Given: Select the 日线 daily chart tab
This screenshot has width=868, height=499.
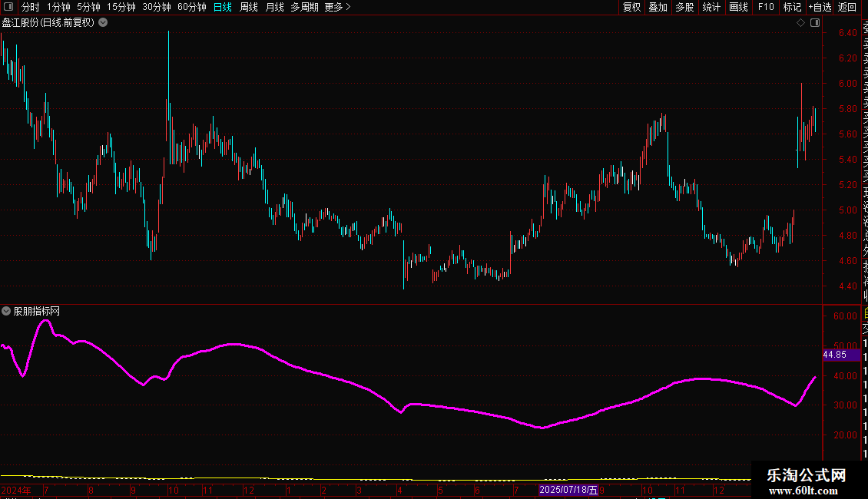Looking at the screenshot, I should 223,7.
